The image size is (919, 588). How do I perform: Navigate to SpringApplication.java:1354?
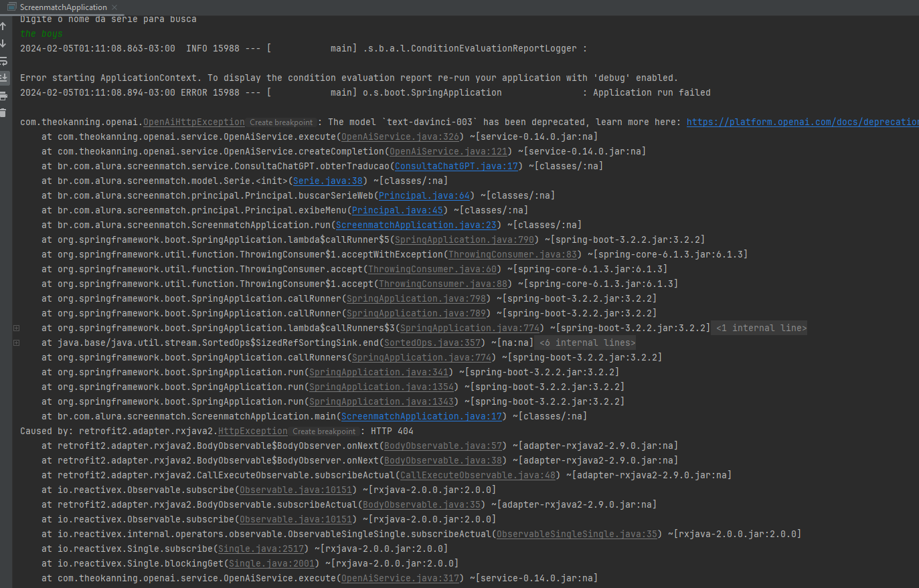[382, 387]
